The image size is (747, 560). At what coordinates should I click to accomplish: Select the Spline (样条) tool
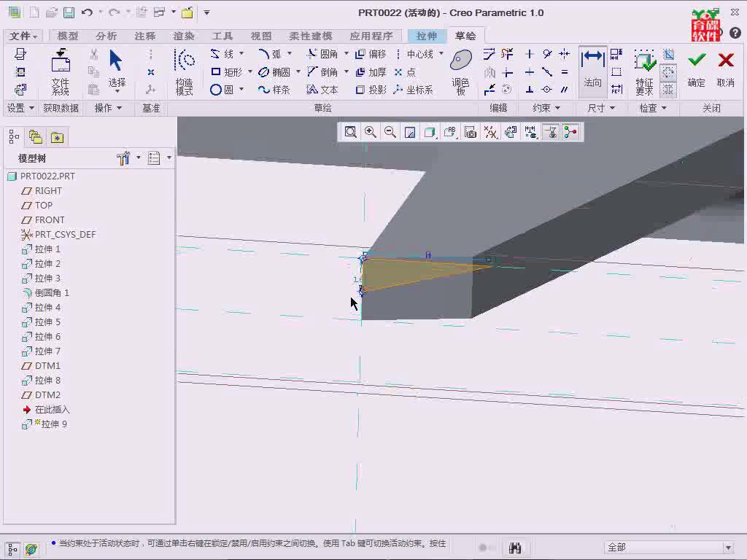(x=274, y=90)
